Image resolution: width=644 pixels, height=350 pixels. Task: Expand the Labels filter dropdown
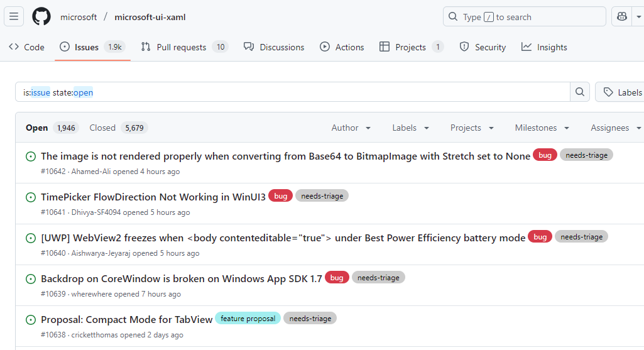[411, 128]
